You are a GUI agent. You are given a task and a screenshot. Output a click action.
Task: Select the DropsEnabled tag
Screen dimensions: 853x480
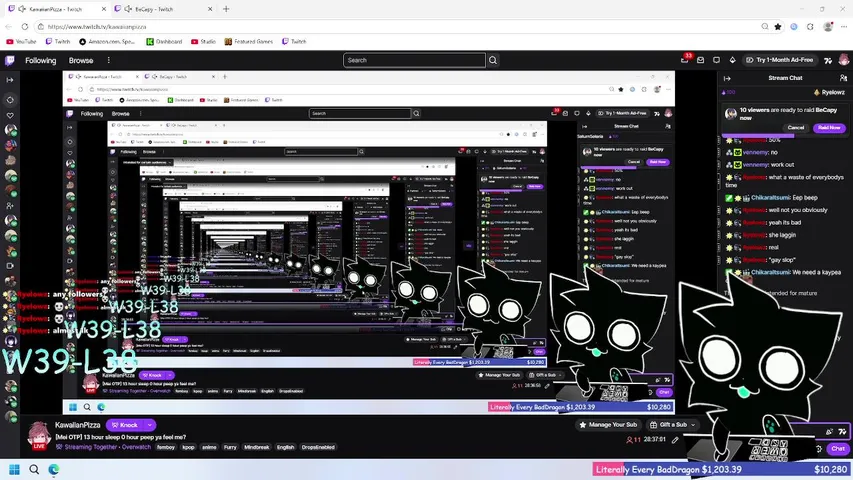(318, 447)
